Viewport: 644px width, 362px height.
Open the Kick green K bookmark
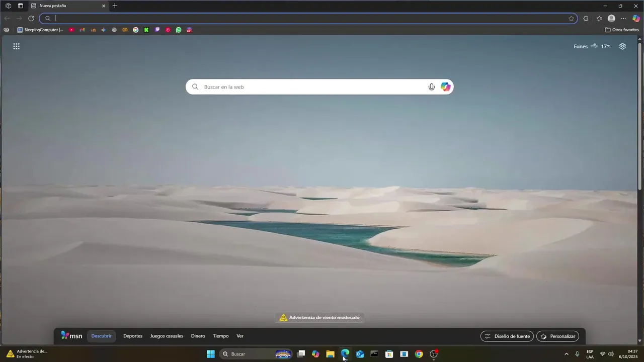[146, 30]
